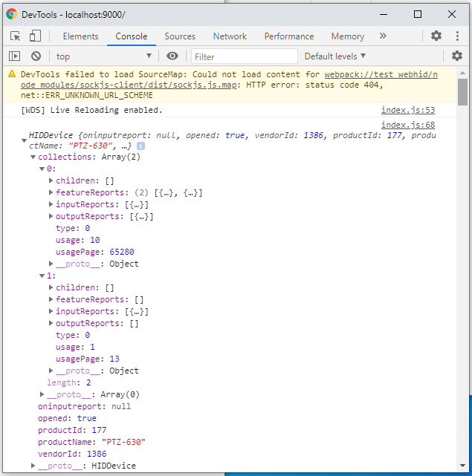Screen dimensions: 472x476
Task: Expand empty featureReports of collection 1
Action: tap(51, 299)
